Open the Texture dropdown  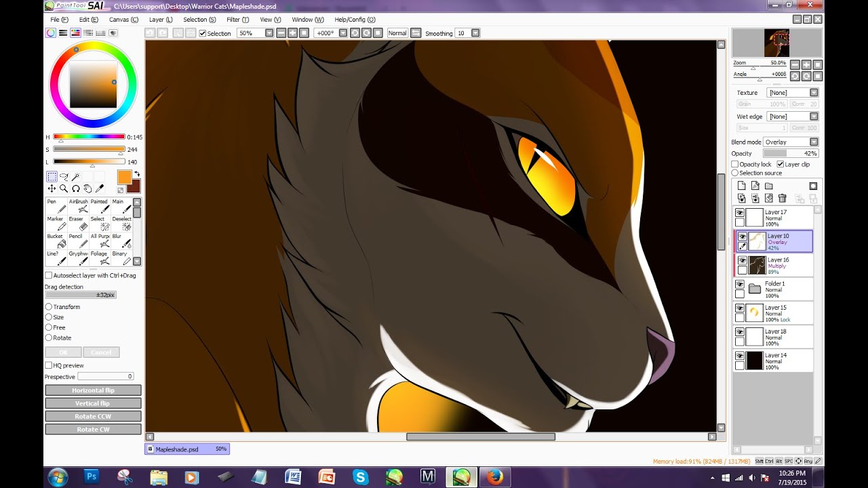tap(814, 93)
